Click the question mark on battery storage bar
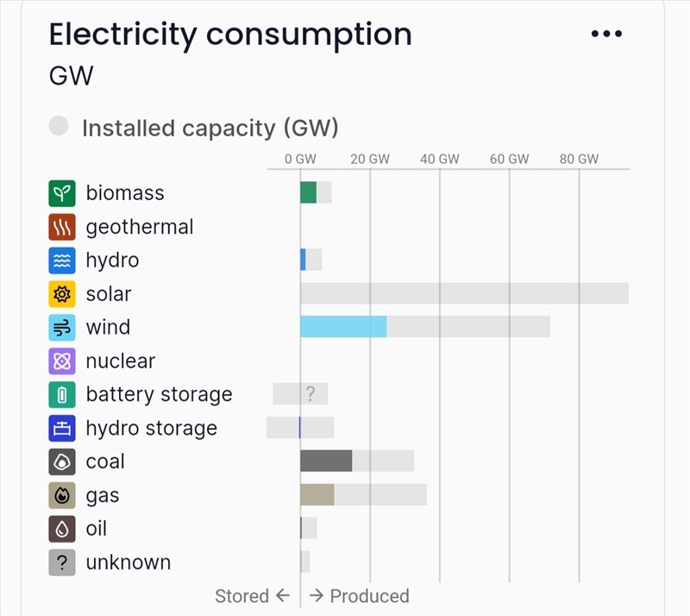Screen dimensions: 690x616 (310, 393)
